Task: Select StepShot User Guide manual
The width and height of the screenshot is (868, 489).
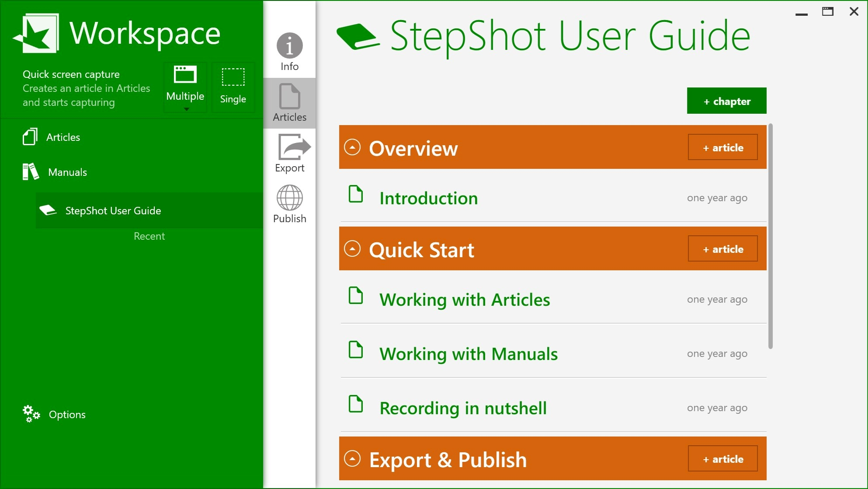Action: [113, 211]
